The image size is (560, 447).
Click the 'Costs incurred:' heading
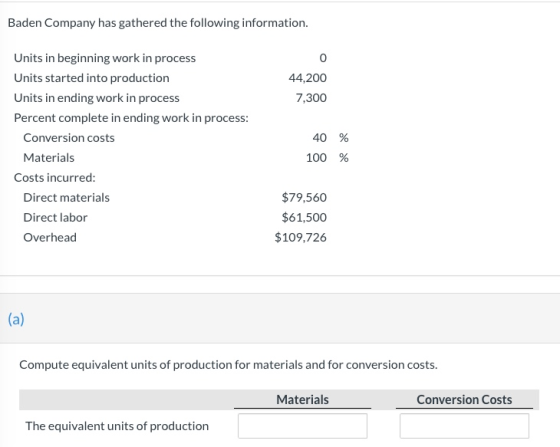(x=55, y=178)
